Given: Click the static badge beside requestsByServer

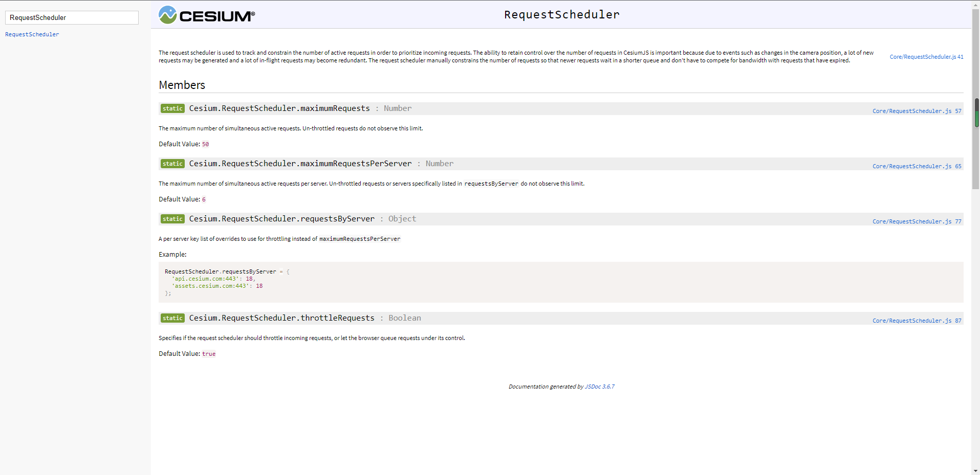Looking at the screenshot, I should [x=172, y=219].
